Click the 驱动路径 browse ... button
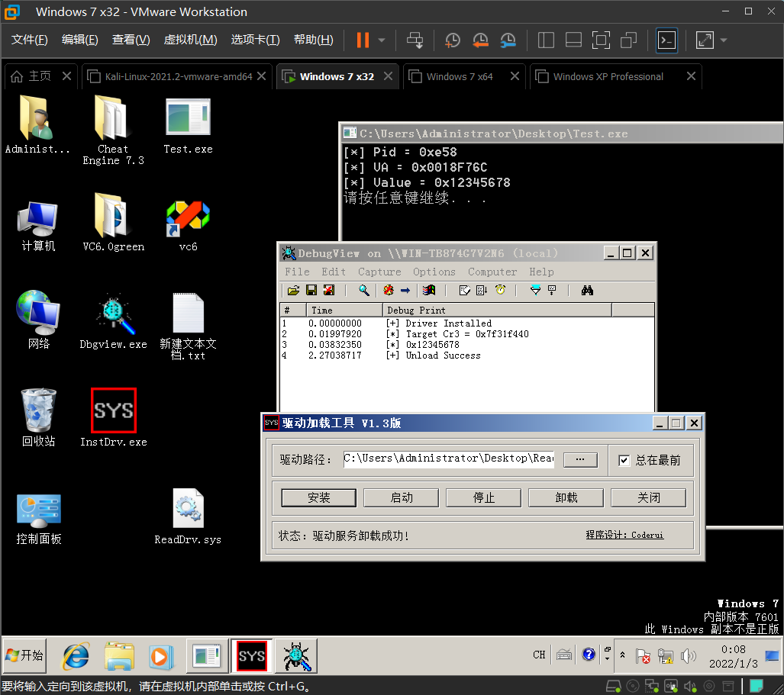Screen dimensions: 784x695 coord(580,459)
